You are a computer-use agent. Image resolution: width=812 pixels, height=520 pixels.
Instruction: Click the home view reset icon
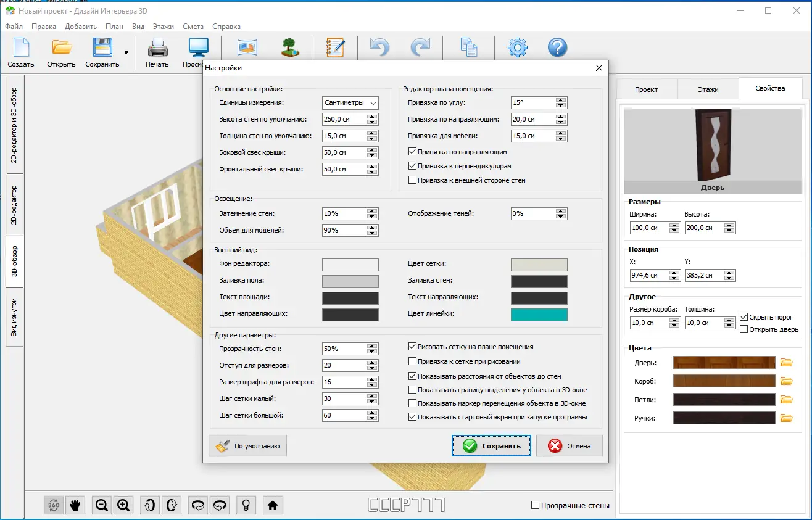pos(273,505)
